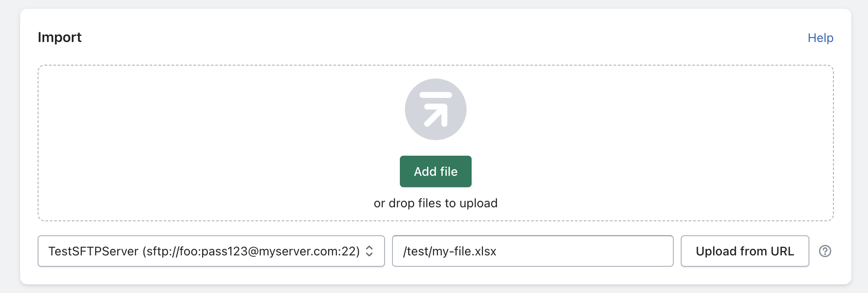Choose a file using Add file
Viewport: 868px width, 293px height.
pos(435,171)
